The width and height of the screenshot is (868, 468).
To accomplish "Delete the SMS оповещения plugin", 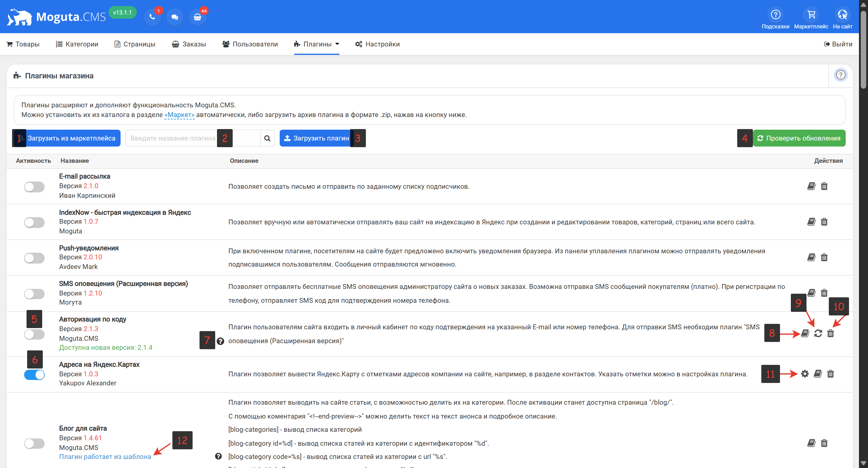I will click(x=824, y=293).
